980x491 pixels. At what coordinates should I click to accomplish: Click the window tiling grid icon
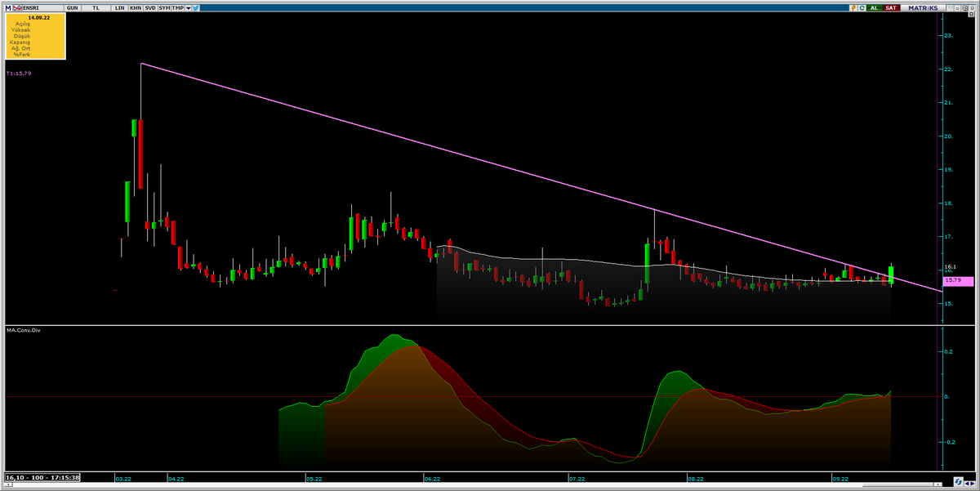[x=964, y=7]
